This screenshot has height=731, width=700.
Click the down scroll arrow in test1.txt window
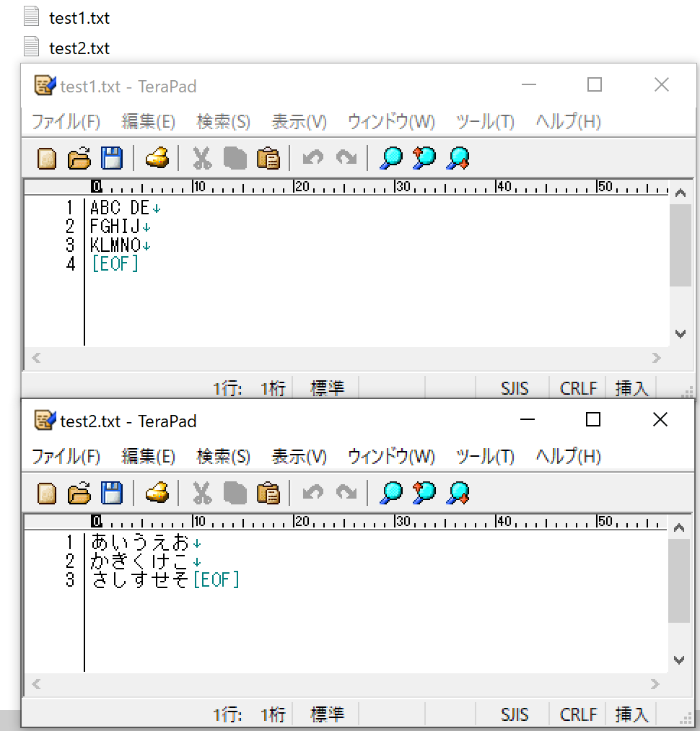(679, 334)
